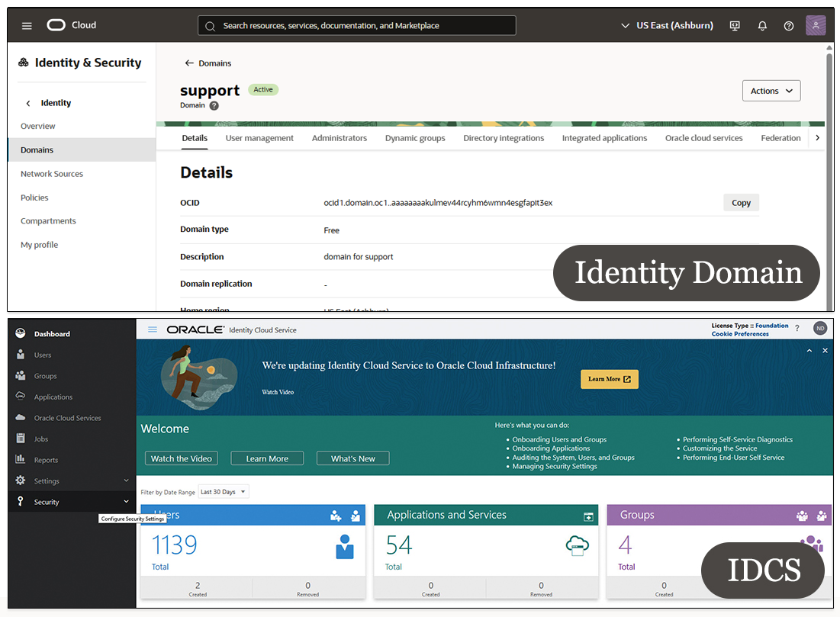
Task: Expand the Settings menu chevron in IDCS
Action: tap(127, 480)
